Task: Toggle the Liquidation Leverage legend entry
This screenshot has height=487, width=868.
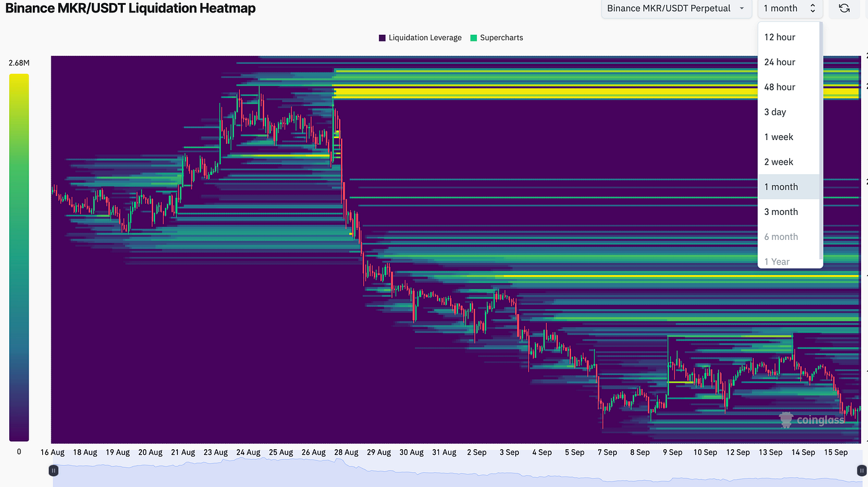Action: click(x=420, y=38)
